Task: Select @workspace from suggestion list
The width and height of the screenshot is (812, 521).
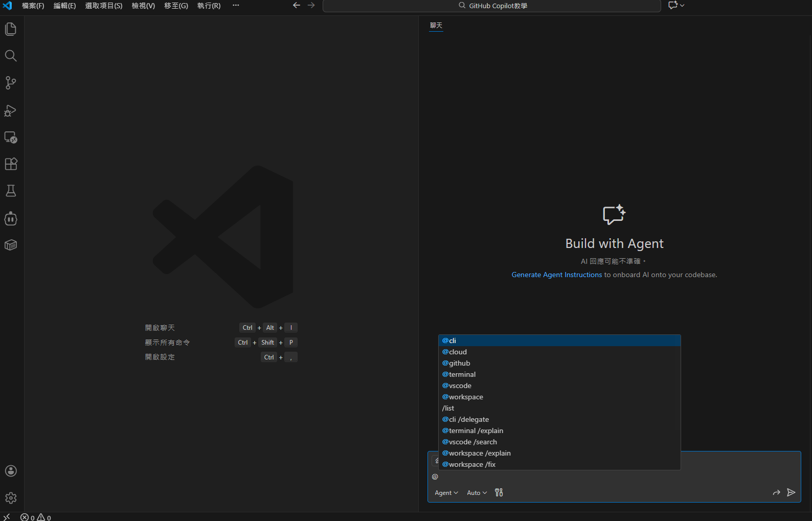Action: click(x=463, y=397)
